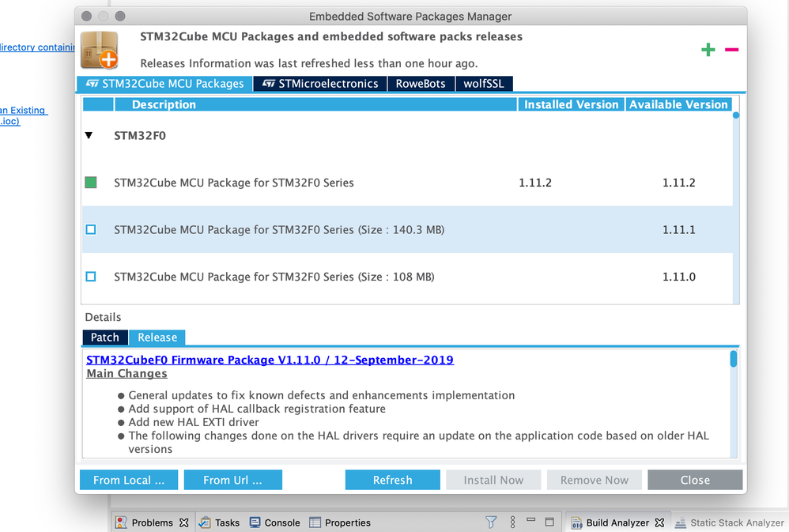
Task: Minimize the Problems panel via dash icon
Action: [530, 519]
